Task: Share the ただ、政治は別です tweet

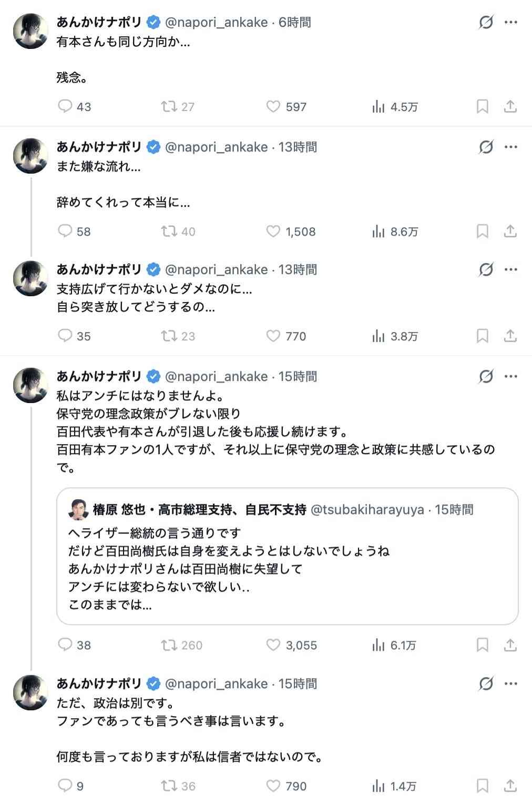Action: (x=510, y=786)
